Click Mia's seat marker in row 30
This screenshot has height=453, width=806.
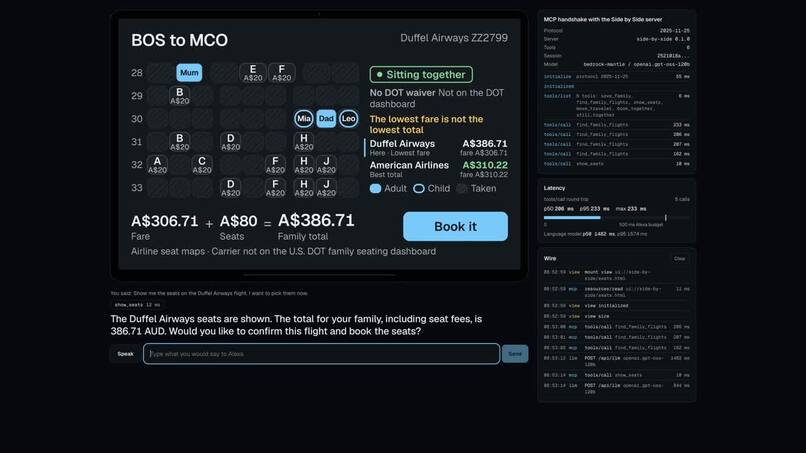(304, 119)
